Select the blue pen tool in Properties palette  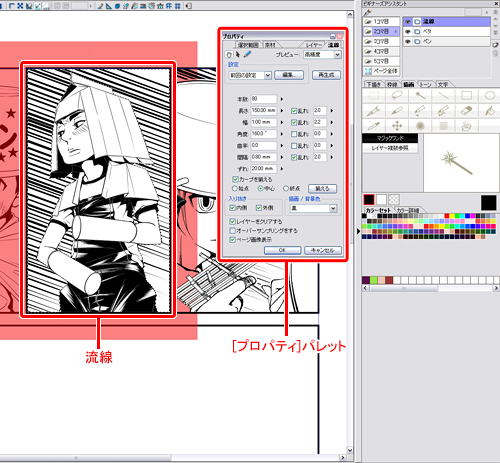(247, 54)
